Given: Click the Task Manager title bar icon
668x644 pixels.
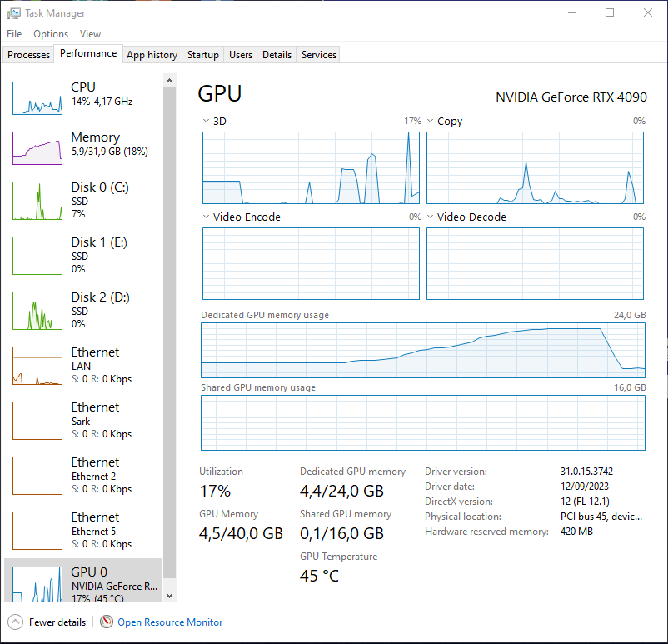Looking at the screenshot, I should point(13,13).
